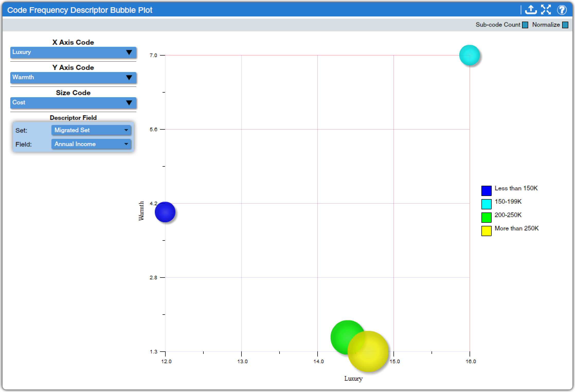Click the '150-199K' legend label
Screen dimensions: 575x392
coord(508,202)
